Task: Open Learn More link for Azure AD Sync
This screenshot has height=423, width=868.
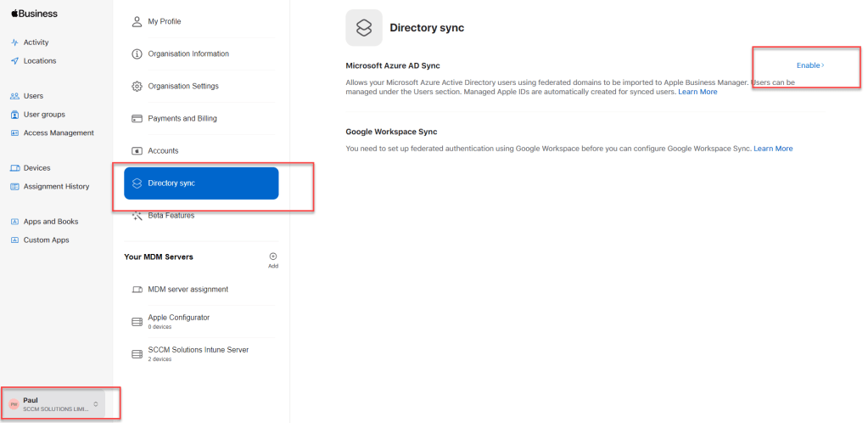Action: tap(697, 92)
